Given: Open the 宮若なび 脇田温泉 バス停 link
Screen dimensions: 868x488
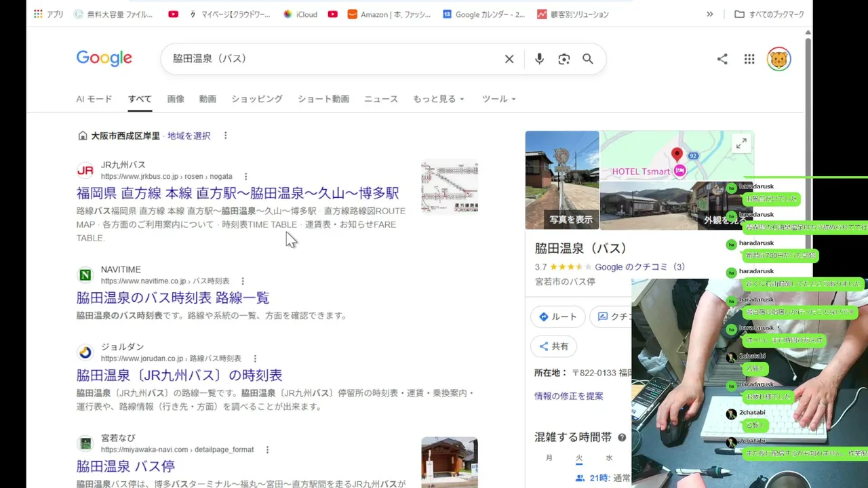Looking at the screenshot, I should (x=125, y=466).
